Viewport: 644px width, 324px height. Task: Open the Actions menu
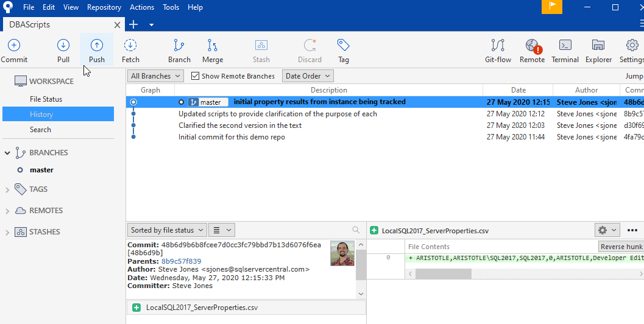coord(142,7)
